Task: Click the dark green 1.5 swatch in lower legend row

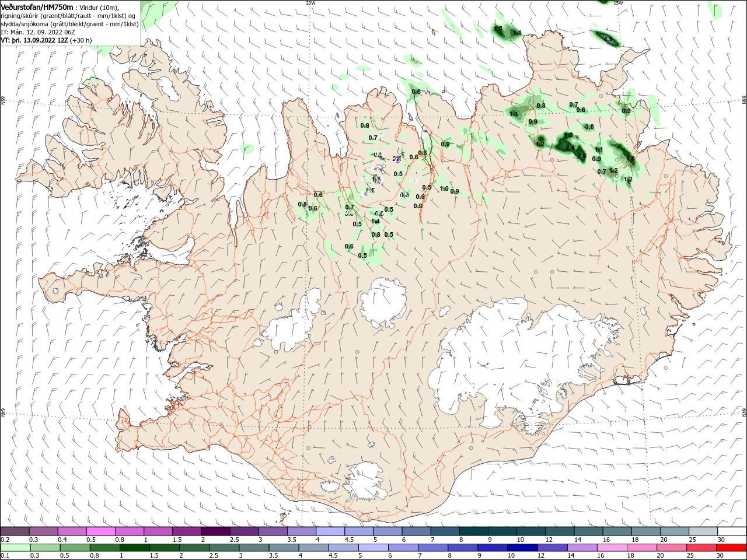Action: click(x=165, y=548)
